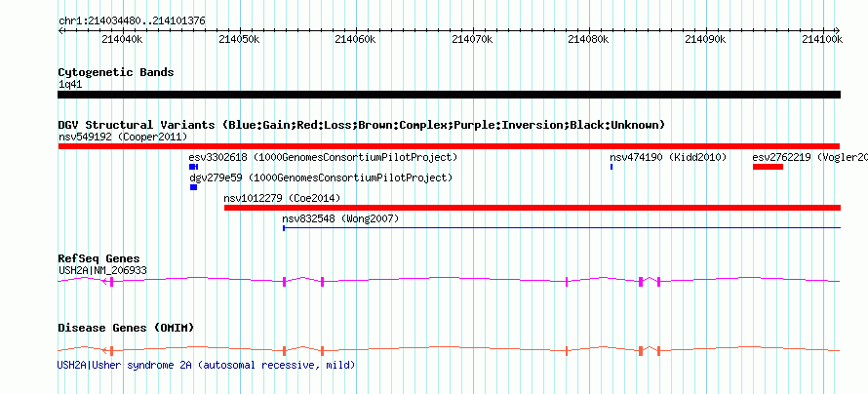The width and height of the screenshot is (868, 394).
Task: Open dgv279e59 variant label
Action: pyautogui.click(x=321, y=177)
